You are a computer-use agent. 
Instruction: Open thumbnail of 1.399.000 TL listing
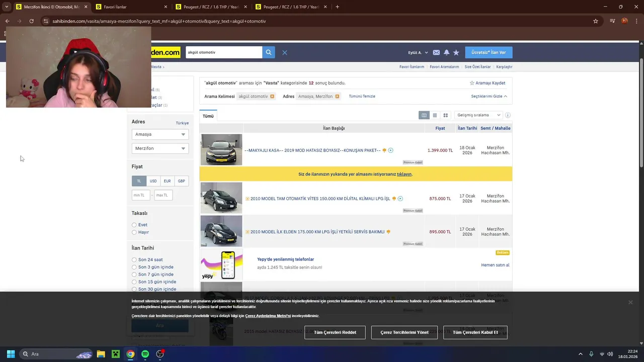tap(221, 149)
